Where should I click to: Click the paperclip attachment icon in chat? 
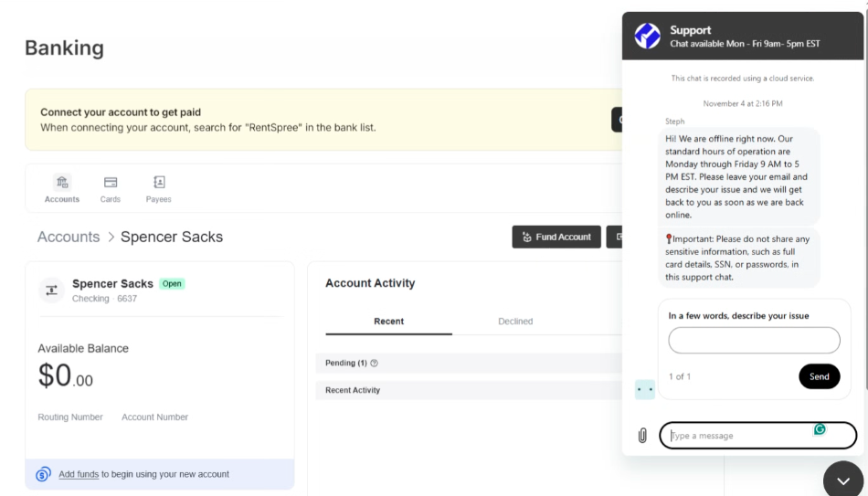coord(642,436)
